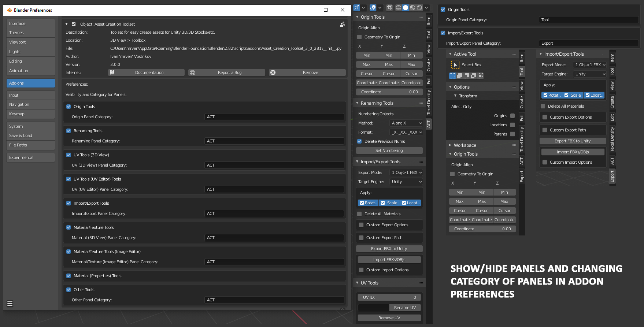Toggle the viewport overlays icon

(373, 8)
